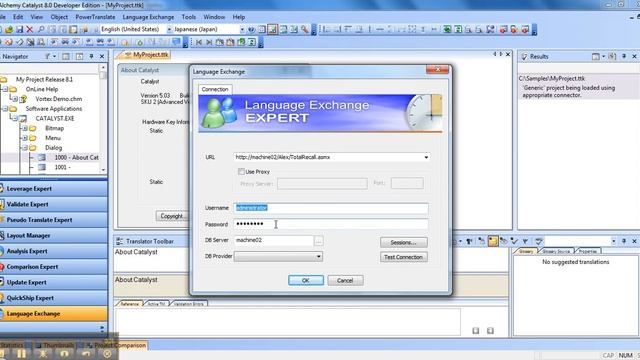This screenshot has height=360, width=640.
Task: Open the PowerTranslate menu
Action: [x=95, y=17]
